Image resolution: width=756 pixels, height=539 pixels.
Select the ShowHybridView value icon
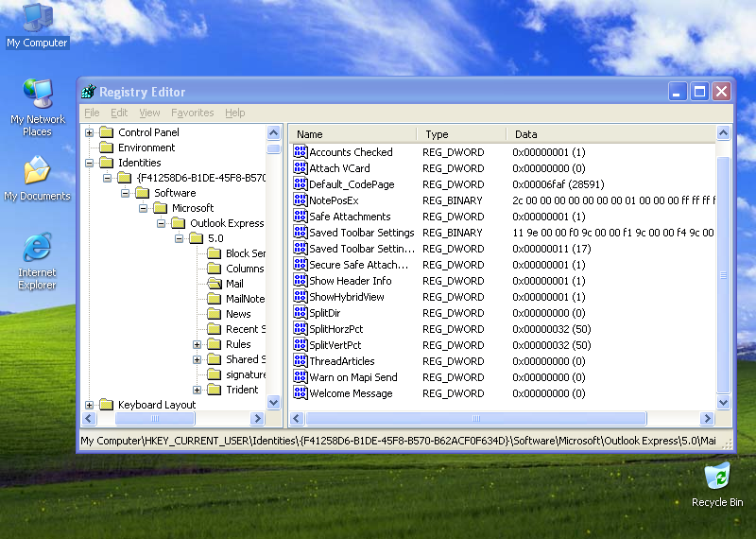(x=300, y=297)
